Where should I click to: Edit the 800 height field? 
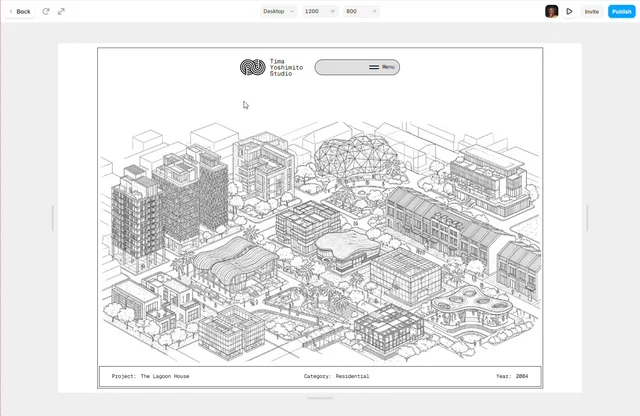coord(361,11)
